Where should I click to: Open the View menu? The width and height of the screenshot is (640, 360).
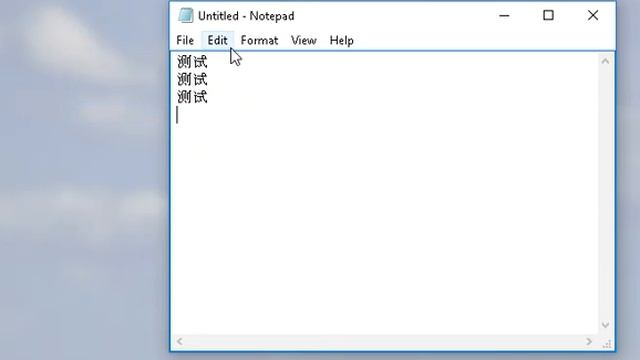[x=304, y=40]
